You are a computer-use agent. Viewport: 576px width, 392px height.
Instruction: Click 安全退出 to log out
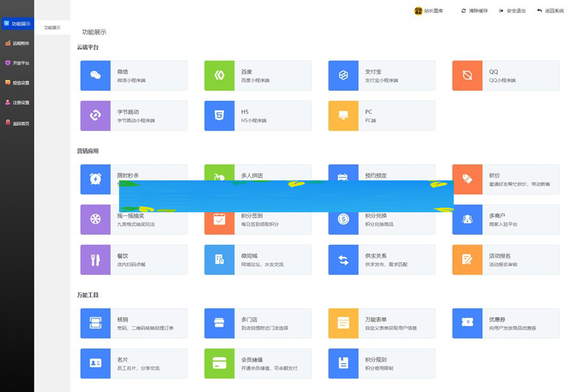click(512, 11)
